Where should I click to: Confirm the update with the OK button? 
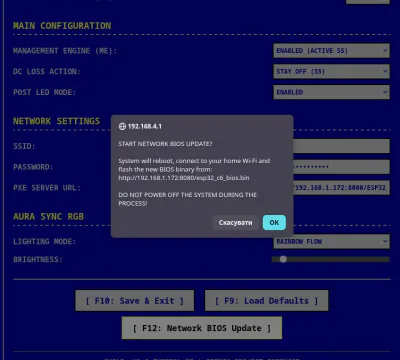(x=274, y=222)
